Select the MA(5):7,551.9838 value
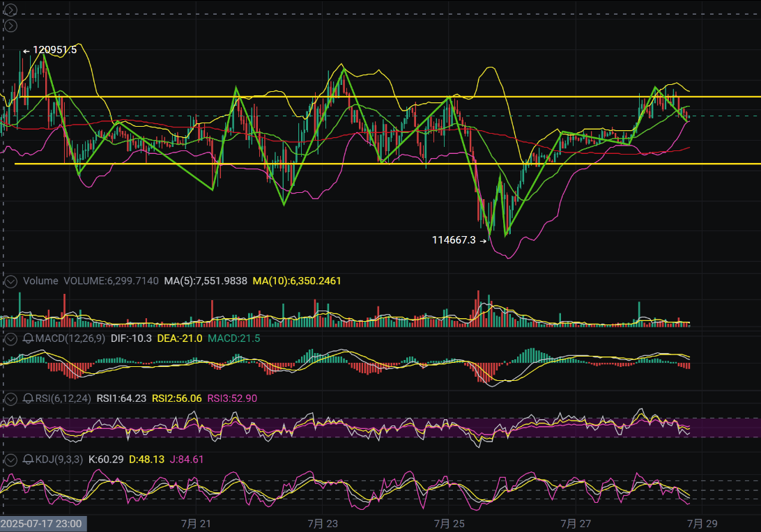Screen dimensions: 761x532 pos(206,281)
